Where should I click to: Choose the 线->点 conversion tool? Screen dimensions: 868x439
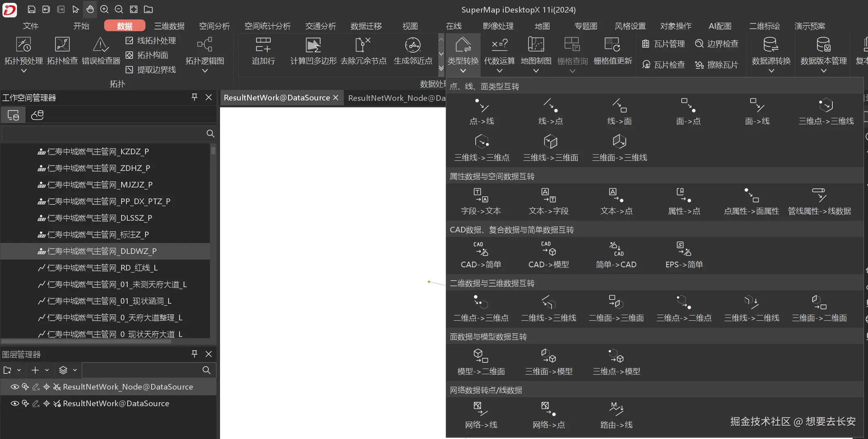550,111
